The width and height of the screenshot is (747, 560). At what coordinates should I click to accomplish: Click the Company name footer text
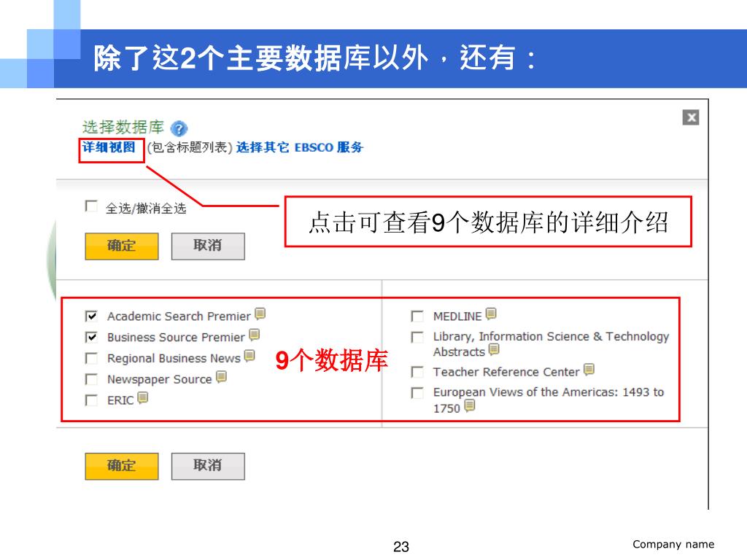pos(673,544)
